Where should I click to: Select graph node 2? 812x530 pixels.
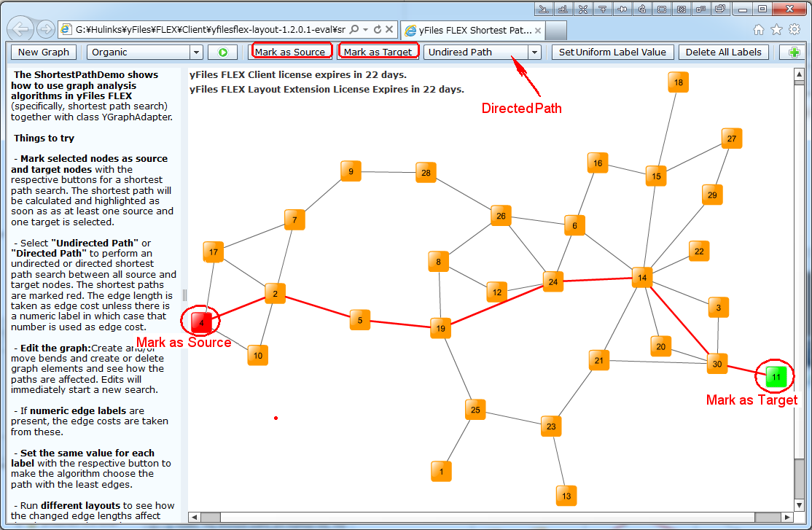click(x=275, y=294)
